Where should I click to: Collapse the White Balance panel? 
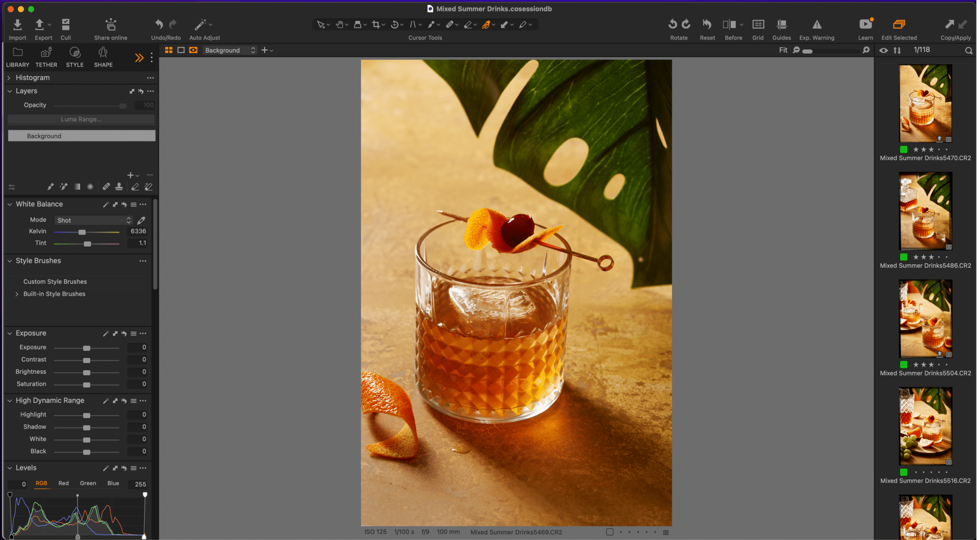tap(9, 204)
